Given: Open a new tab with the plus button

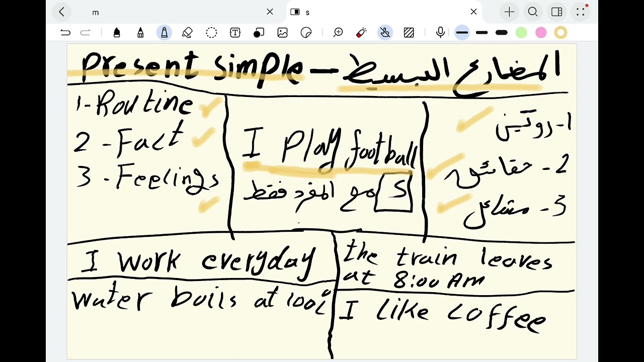Looking at the screenshot, I should 509,12.
